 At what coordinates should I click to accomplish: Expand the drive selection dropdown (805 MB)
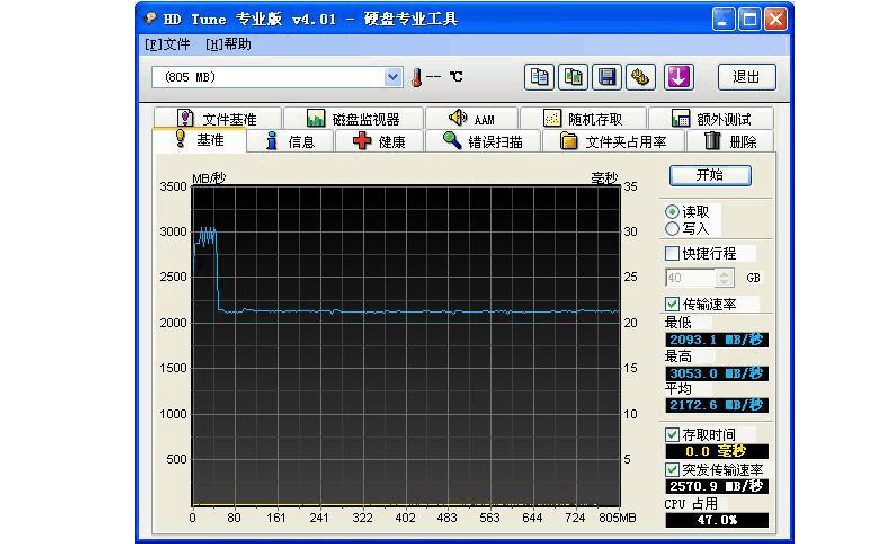(x=393, y=77)
